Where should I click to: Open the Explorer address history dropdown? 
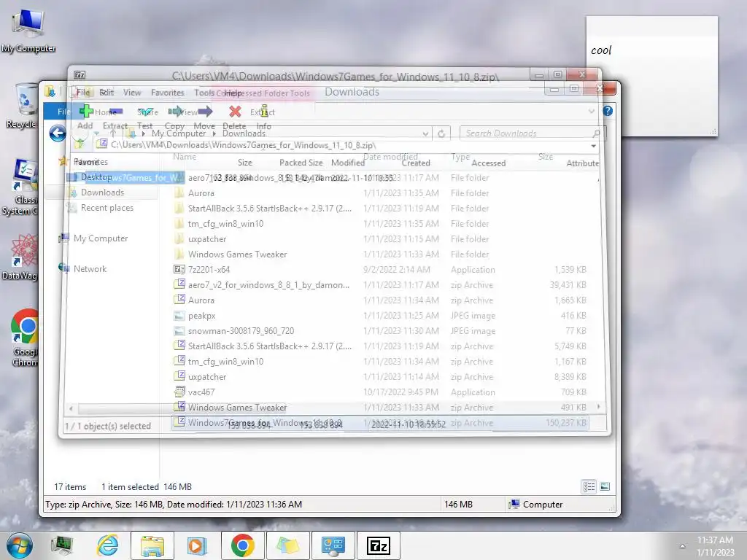(425, 134)
